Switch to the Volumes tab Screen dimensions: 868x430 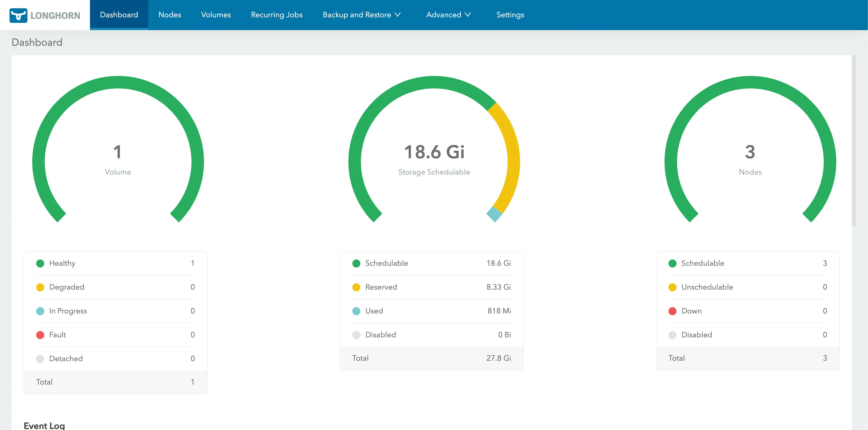216,15
